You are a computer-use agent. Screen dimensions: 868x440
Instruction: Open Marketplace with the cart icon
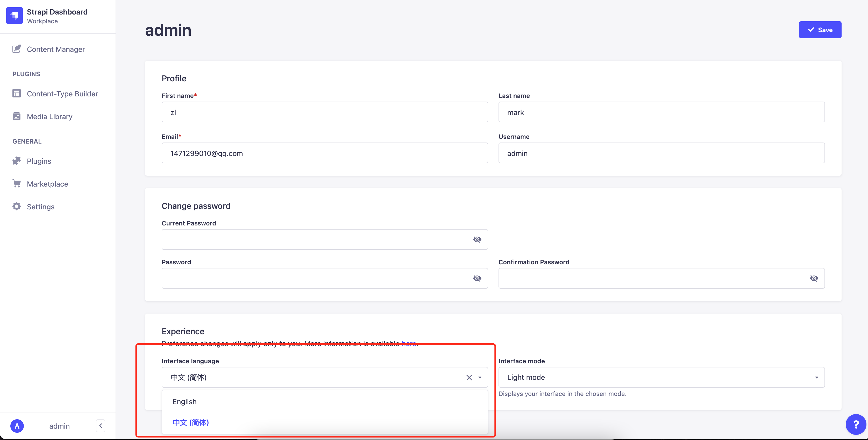[47, 184]
